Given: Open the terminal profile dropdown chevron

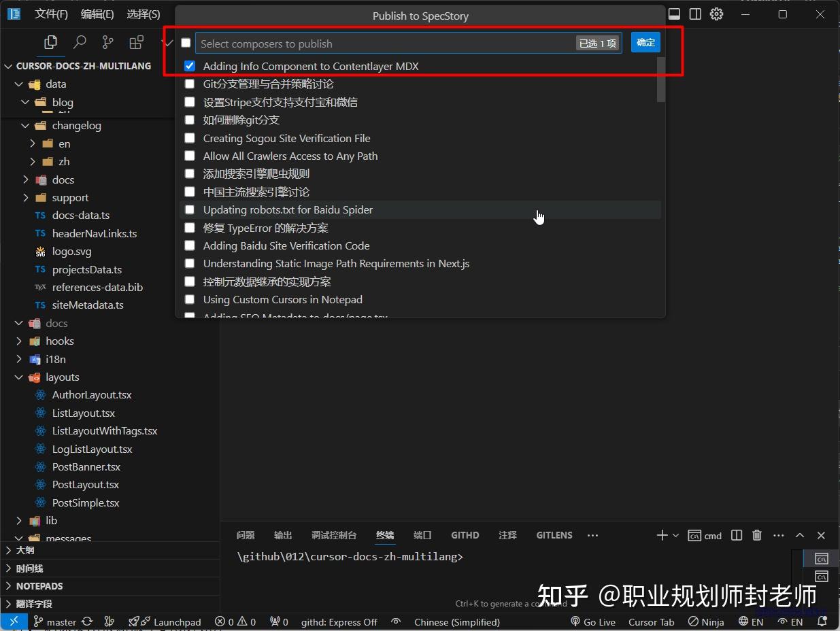Looking at the screenshot, I should [x=676, y=535].
